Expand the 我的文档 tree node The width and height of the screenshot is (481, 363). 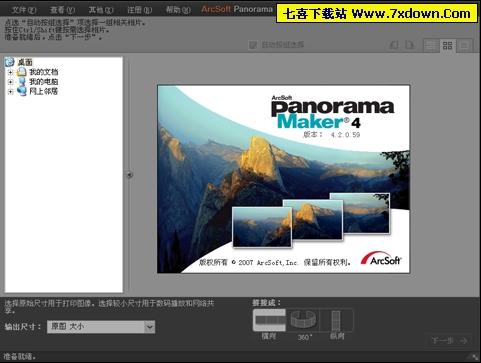coord(10,72)
